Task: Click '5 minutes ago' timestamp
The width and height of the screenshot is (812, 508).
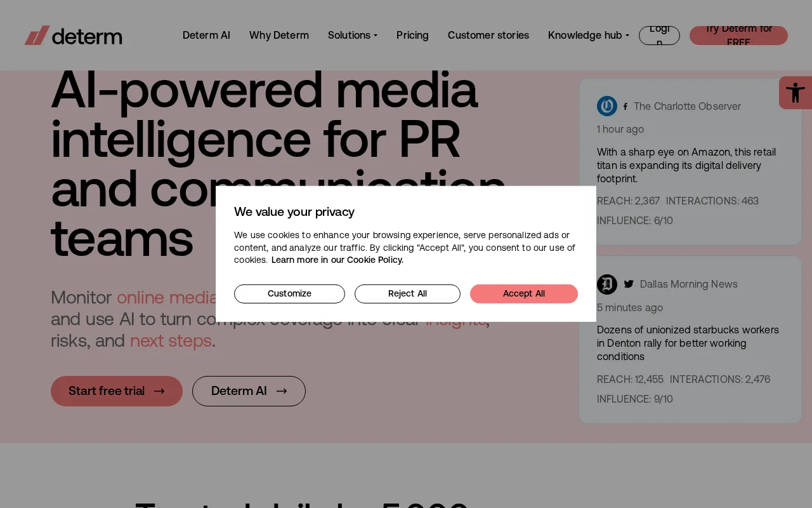Action: coord(630,307)
